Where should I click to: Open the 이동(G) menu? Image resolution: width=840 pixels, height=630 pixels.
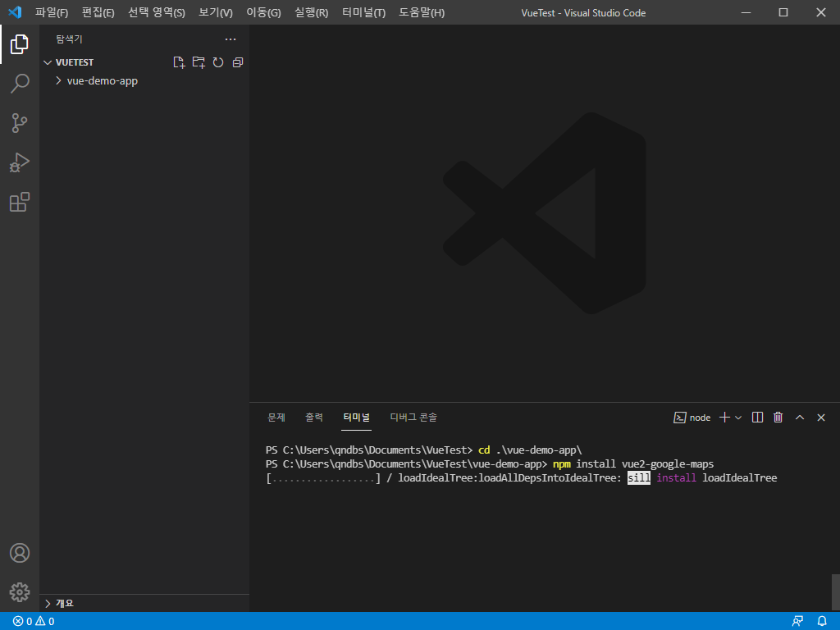tap(263, 12)
